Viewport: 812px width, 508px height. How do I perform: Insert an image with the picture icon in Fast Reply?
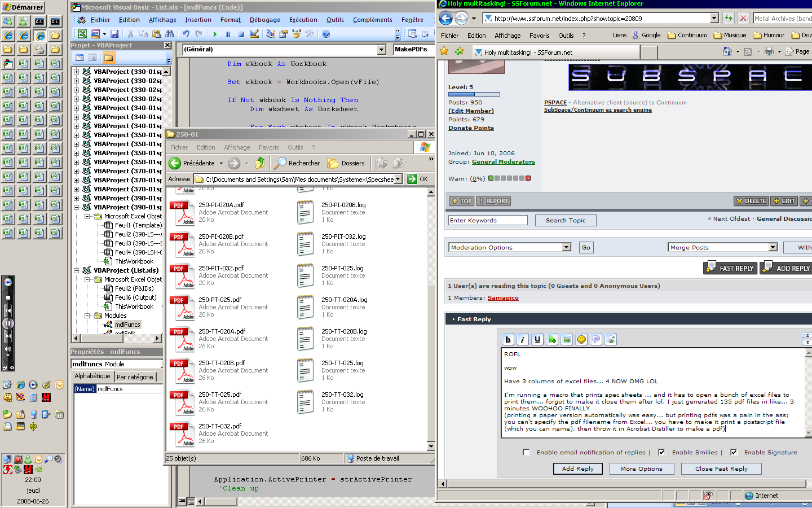[x=567, y=339]
